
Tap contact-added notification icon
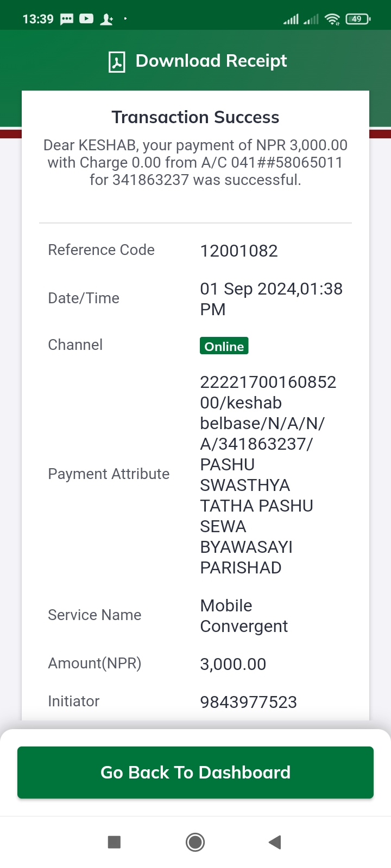[106, 20]
